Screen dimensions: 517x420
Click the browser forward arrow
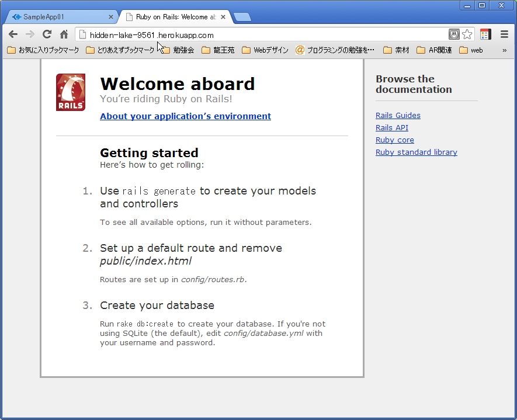[30, 34]
